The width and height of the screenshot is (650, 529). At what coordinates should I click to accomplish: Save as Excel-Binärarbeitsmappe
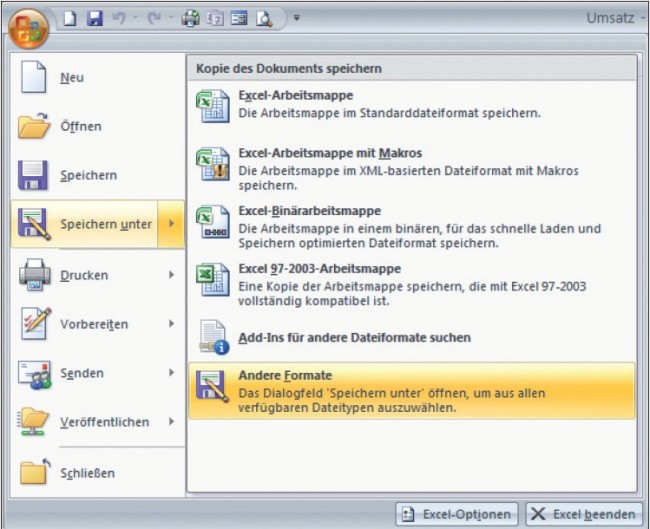[412, 228]
